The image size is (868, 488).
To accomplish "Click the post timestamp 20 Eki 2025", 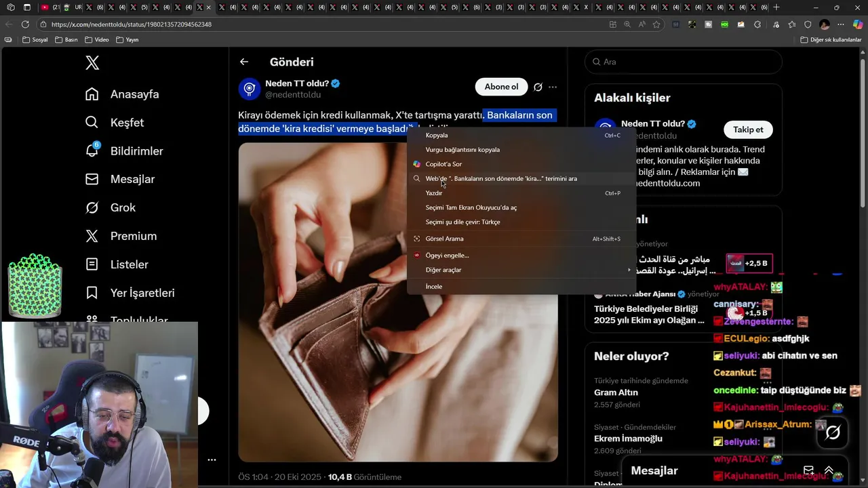I will [x=297, y=477].
